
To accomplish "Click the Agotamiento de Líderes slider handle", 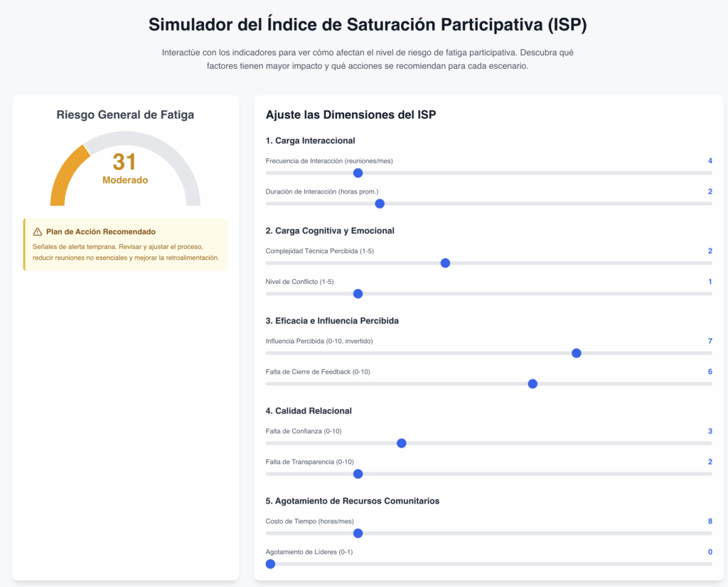I will 270,564.
